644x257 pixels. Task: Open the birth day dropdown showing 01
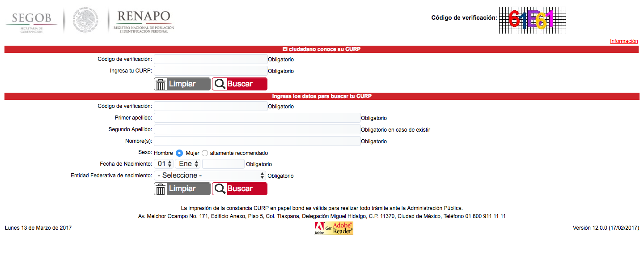164,164
